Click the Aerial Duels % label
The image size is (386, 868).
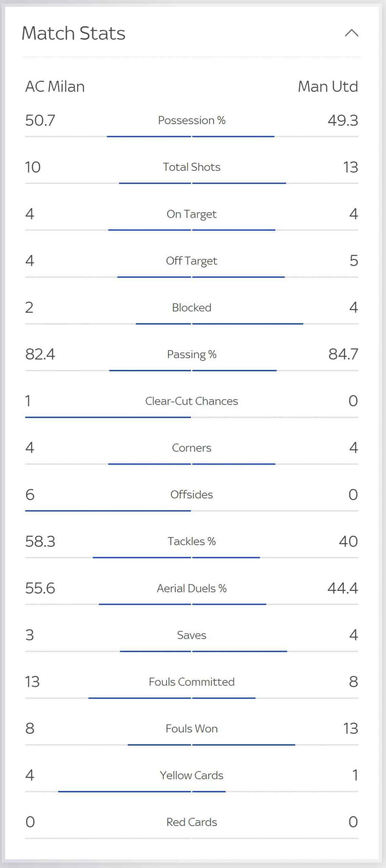[191, 588]
